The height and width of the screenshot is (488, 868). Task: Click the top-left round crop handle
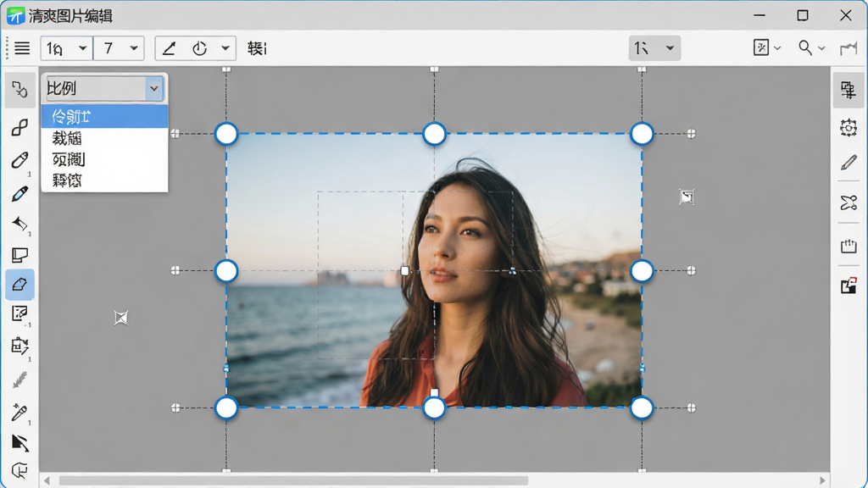pyautogui.click(x=226, y=134)
